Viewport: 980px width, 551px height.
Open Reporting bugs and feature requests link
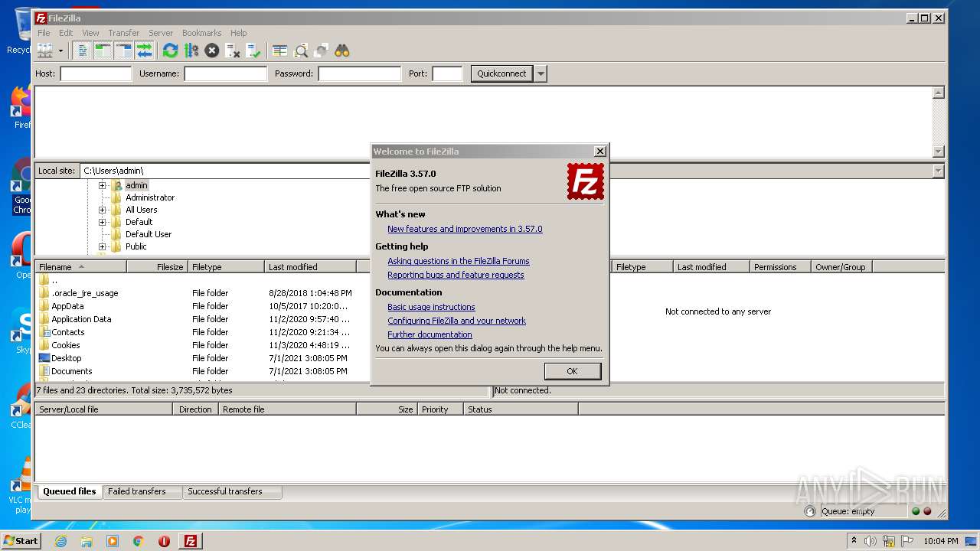click(456, 275)
